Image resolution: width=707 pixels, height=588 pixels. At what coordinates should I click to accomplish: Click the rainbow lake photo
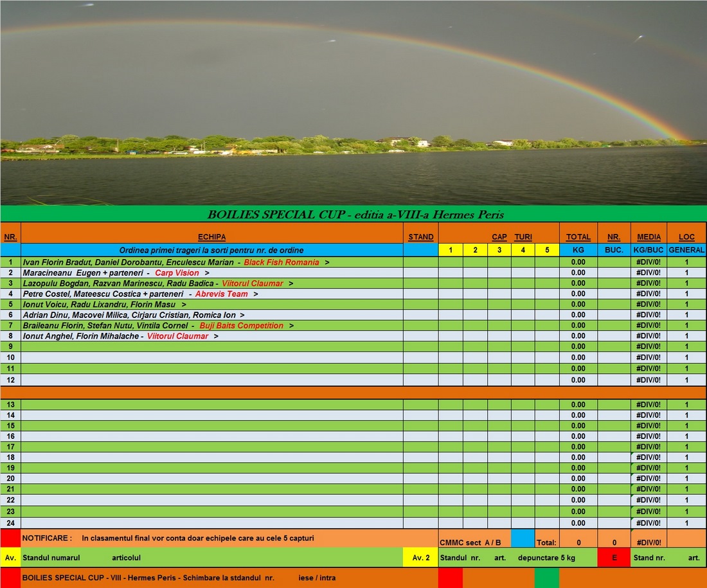353,103
